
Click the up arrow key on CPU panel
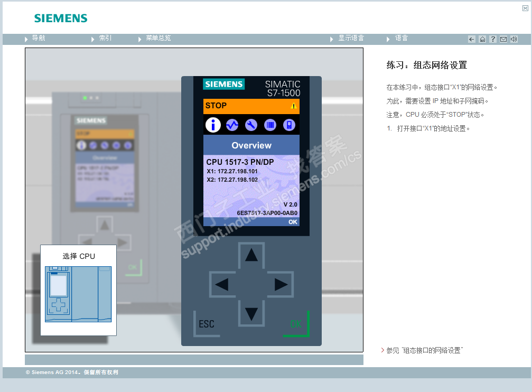(251, 255)
